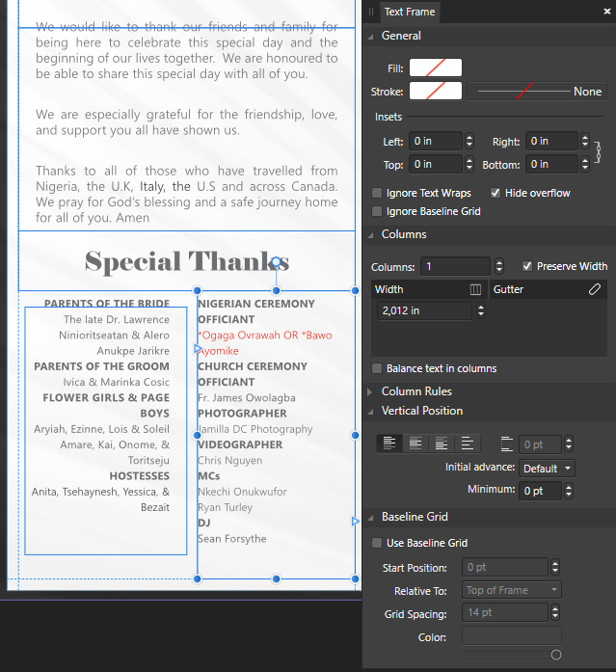Click the Minimum 0 pt field
Image resolution: width=616 pixels, height=672 pixels.
(540, 491)
